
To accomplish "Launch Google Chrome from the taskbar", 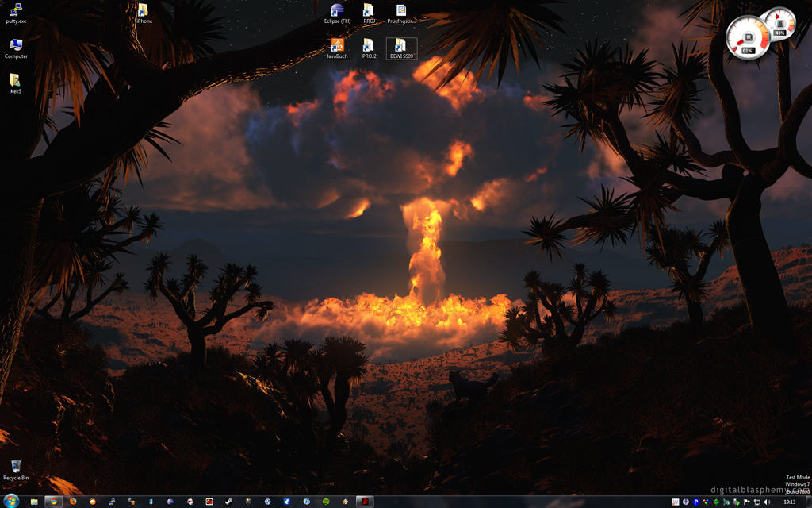I will [x=53, y=502].
